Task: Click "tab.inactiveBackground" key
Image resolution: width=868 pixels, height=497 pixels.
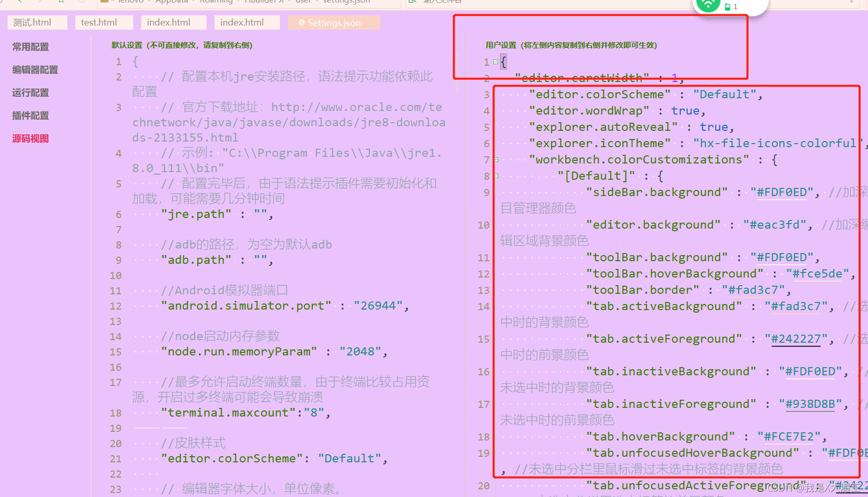Action: pos(671,372)
